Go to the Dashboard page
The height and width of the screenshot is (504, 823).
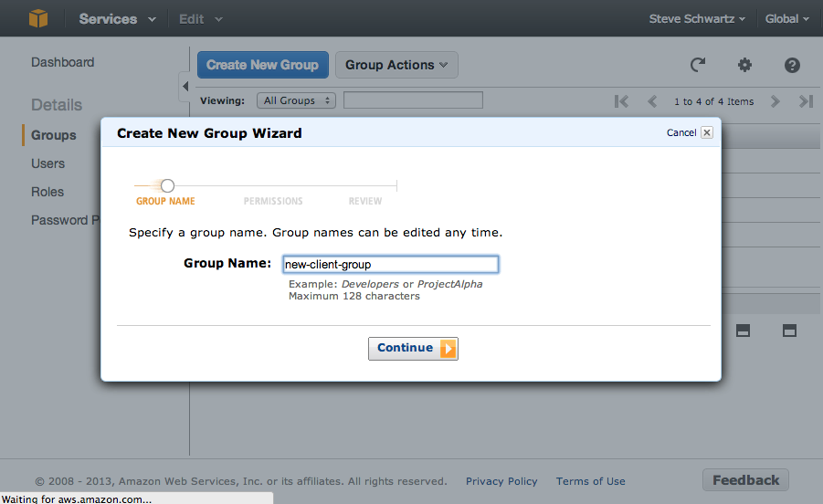click(62, 62)
